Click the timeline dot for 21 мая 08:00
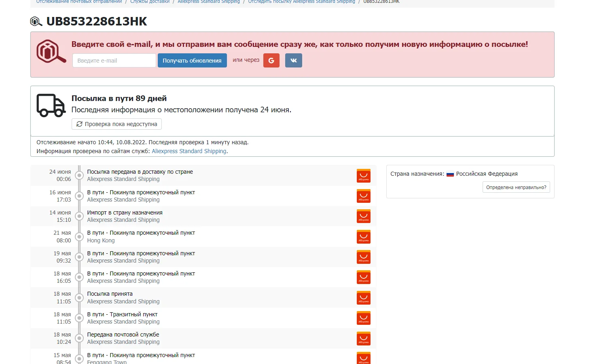This screenshot has width=610, height=364. coord(79,237)
